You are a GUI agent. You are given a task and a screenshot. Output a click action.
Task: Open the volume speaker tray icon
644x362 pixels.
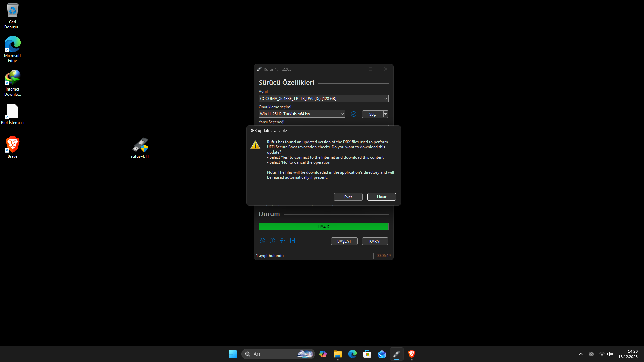point(610,354)
